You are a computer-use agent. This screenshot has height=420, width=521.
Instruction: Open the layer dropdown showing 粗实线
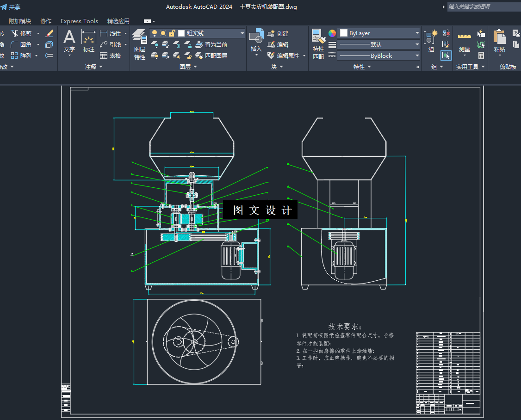(242, 33)
